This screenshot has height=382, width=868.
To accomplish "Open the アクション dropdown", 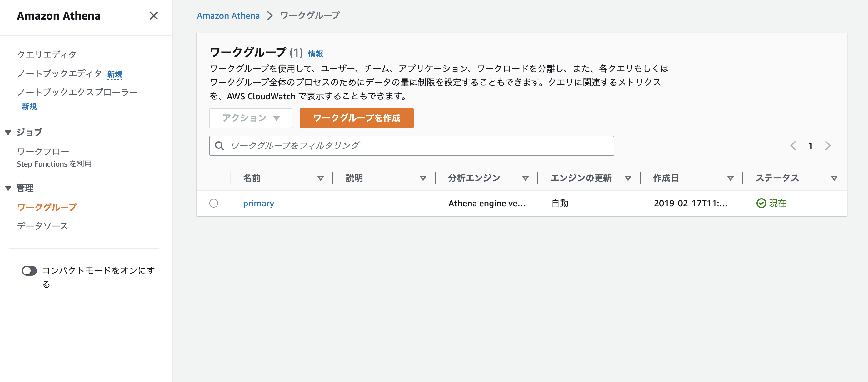I will click(250, 118).
